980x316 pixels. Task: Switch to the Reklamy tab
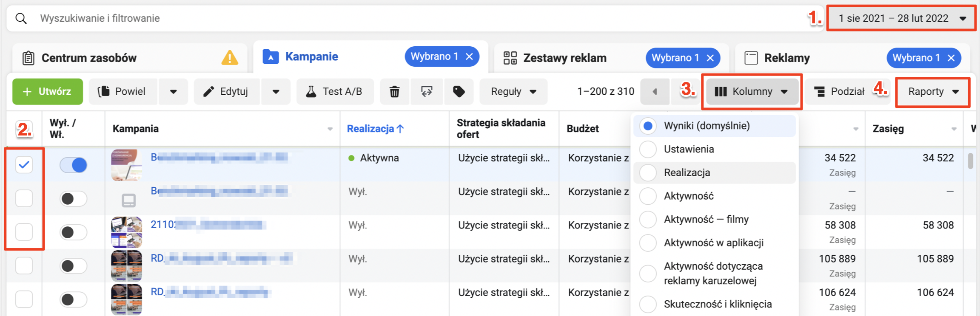click(786, 58)
